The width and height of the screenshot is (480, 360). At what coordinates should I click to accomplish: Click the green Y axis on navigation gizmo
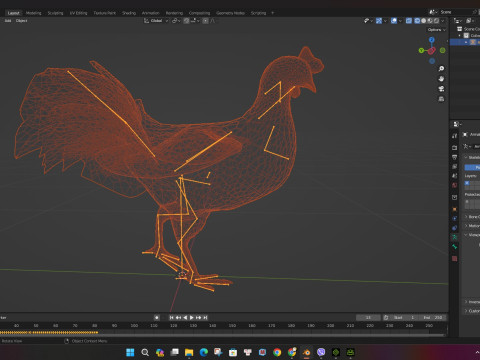421,51
